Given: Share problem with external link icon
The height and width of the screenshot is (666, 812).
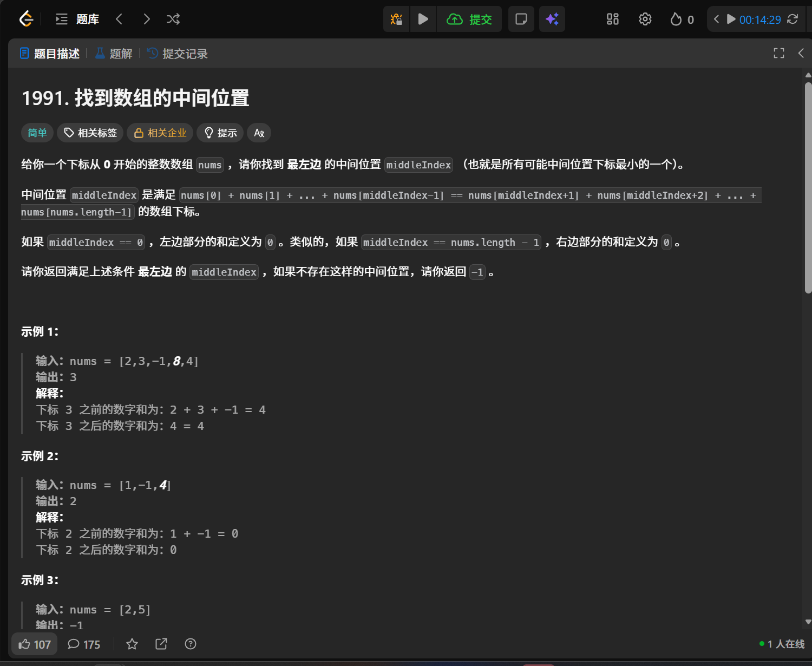Looking at the screenshot, I should click(x=161, y=644).
